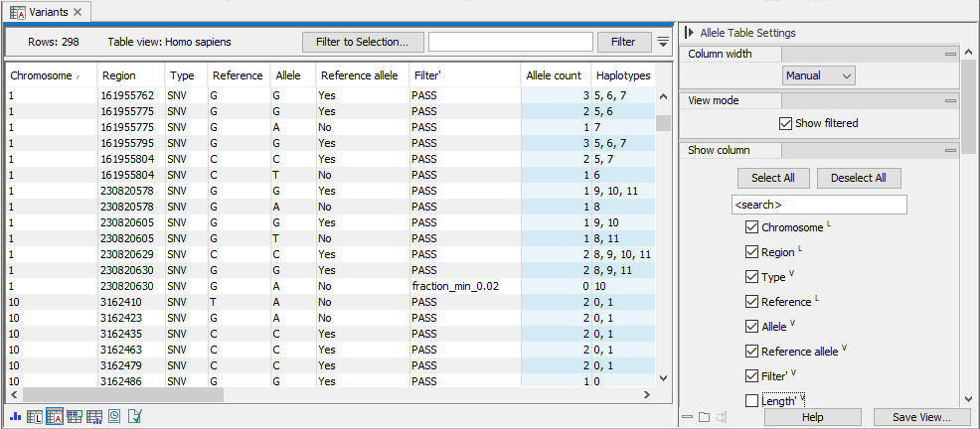Uncheck the Reference column checkbox
The height and width of the screenshot is (429, 980).
coord(751,302)
